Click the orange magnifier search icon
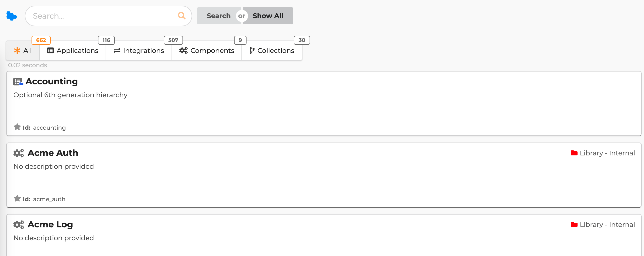Image resolution: width=644 pixels, height=256 pixels. 182,16
